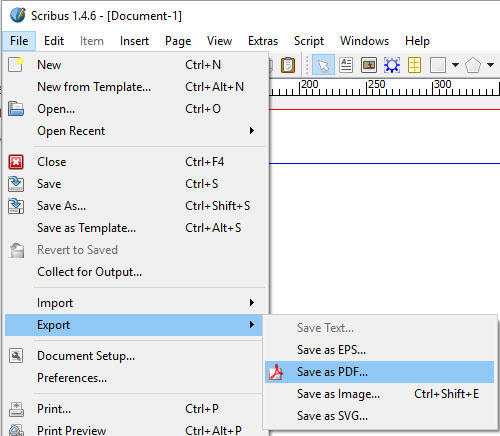Expand the Import submenu
Screen dimensions: 500x436
[252, 303]
